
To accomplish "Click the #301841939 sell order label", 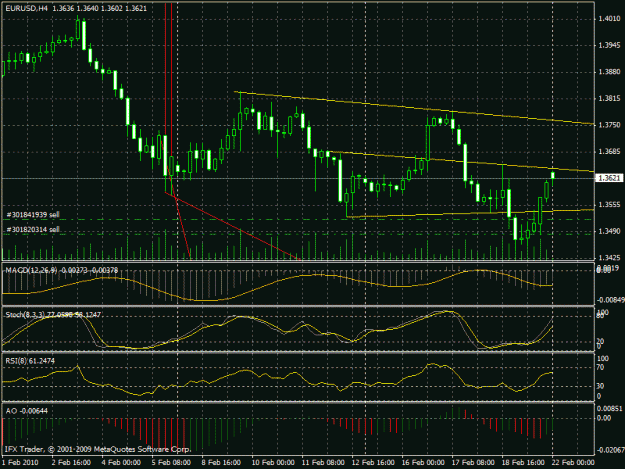I will pyautogui.click(x=33, y=215).
